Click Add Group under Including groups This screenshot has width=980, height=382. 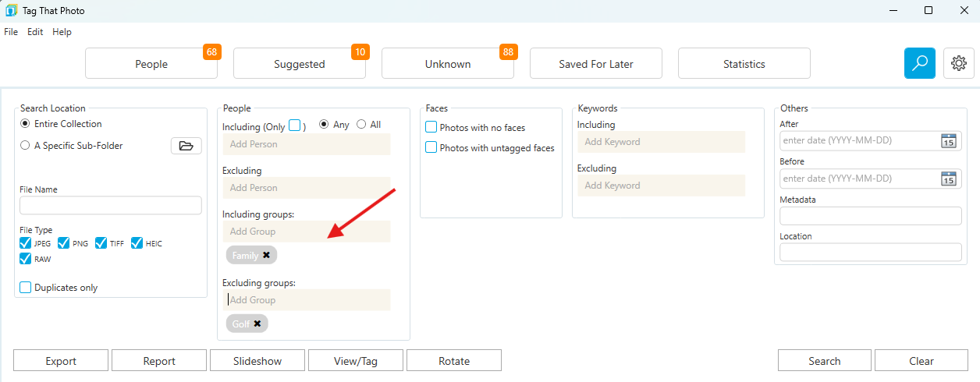tap(307, 232)
